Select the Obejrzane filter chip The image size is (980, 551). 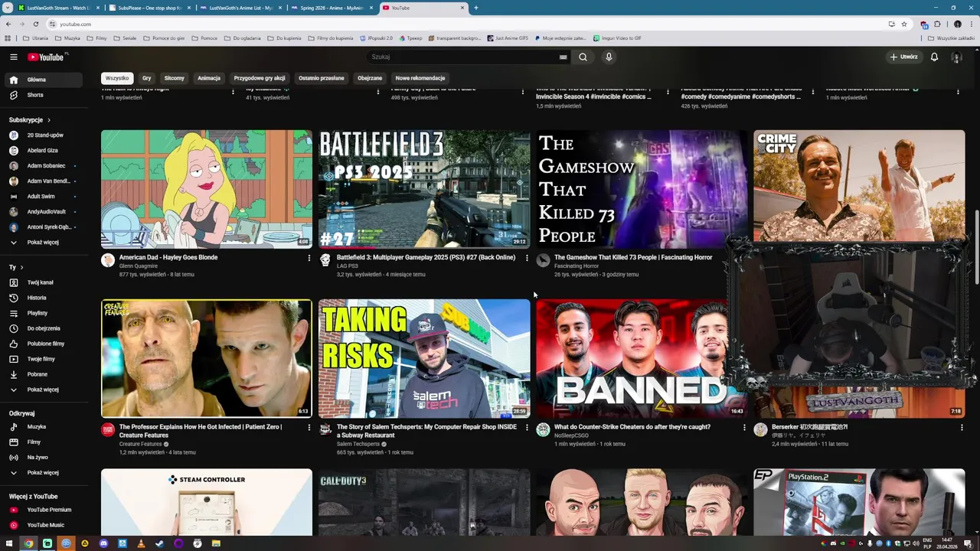[370, 78]
